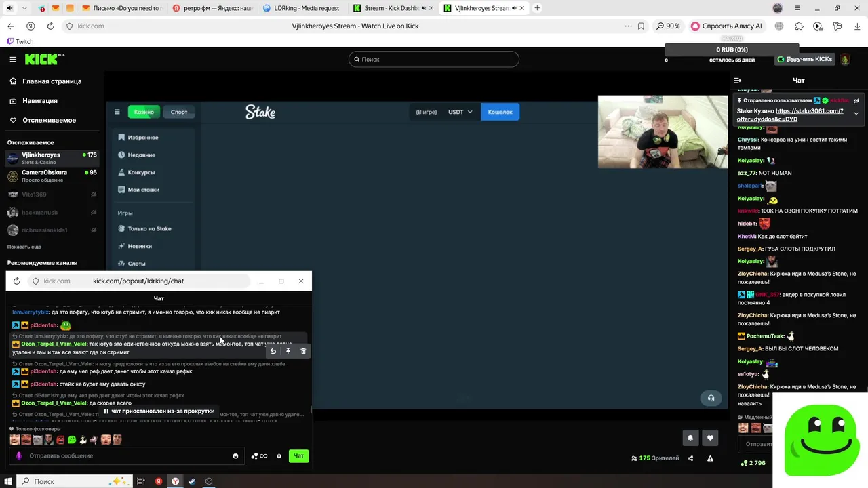Open Новинки in Stake menu
The height and width of the screenshot is (488, 868).
[x=135, y=246]
